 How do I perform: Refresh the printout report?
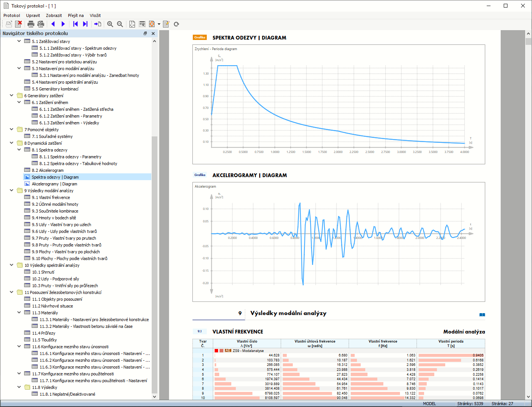[x=176, y=24]
